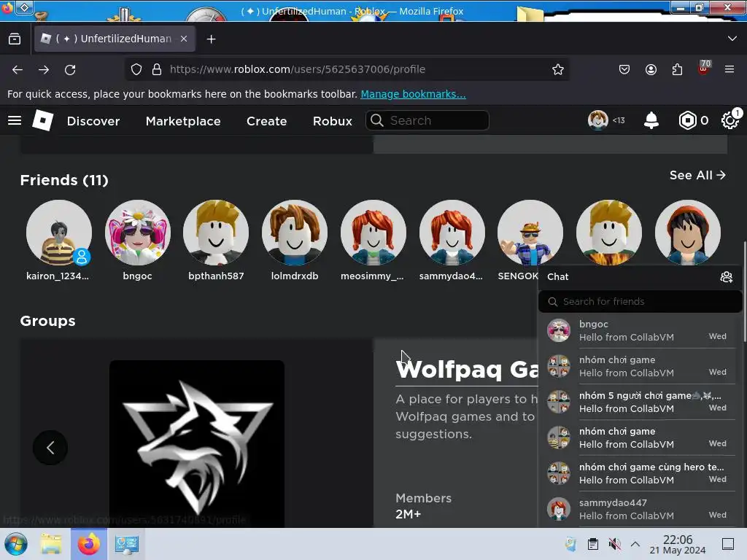Viewport: 747px width, 560px height.
Task: Open the Extensions puzzle icon
Action: [x=677, y=69]
